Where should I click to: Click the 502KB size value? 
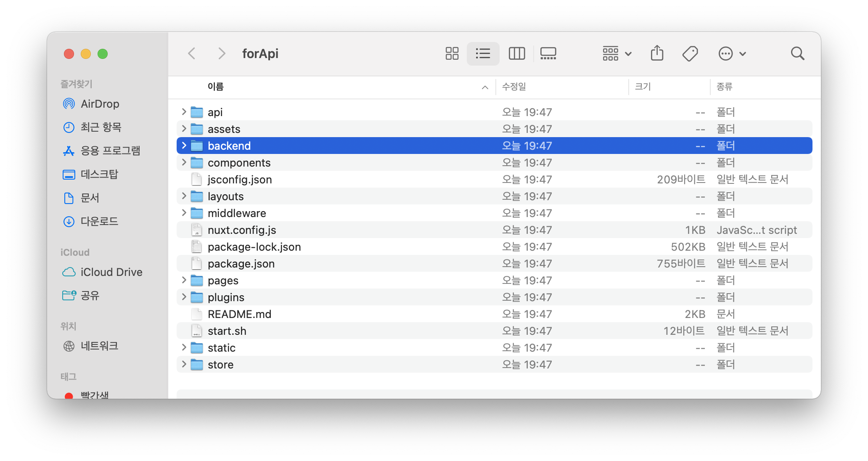tap(688, 247)
